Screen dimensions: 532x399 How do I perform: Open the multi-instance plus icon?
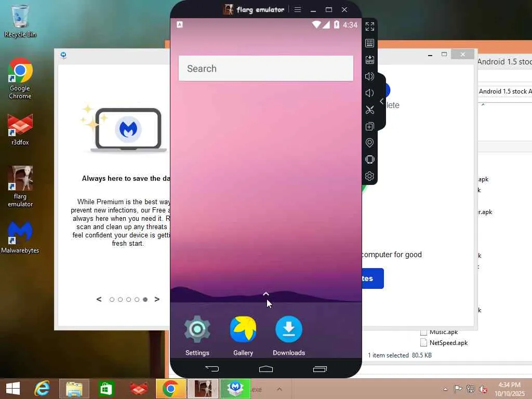tap(369, 126)
